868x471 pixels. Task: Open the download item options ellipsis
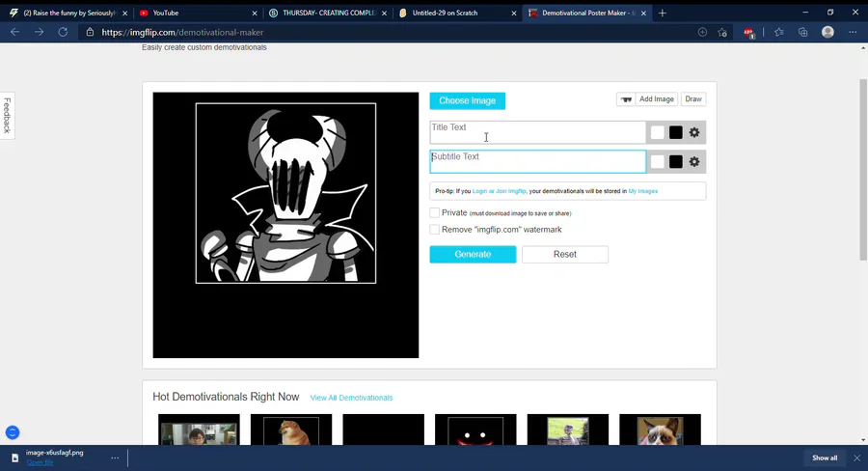pos(115,457)
